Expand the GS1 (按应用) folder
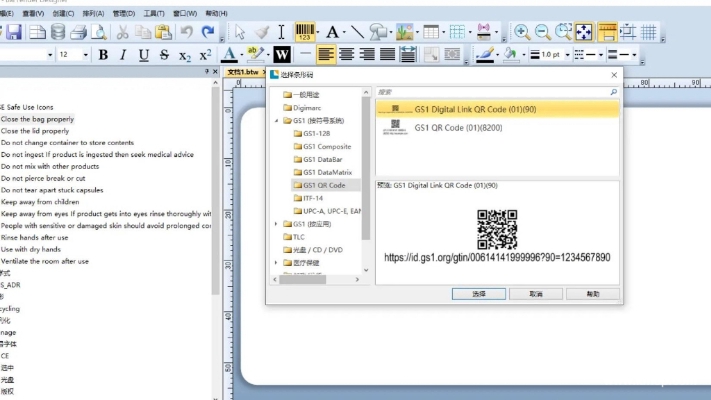Viewport: 711px width, 400px height. (x=277, y=224)
